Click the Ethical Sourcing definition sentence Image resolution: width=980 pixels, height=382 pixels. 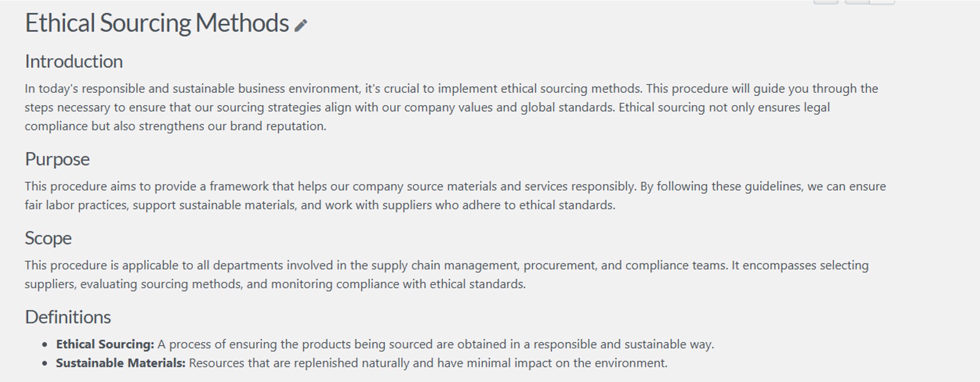pos(435,344)
